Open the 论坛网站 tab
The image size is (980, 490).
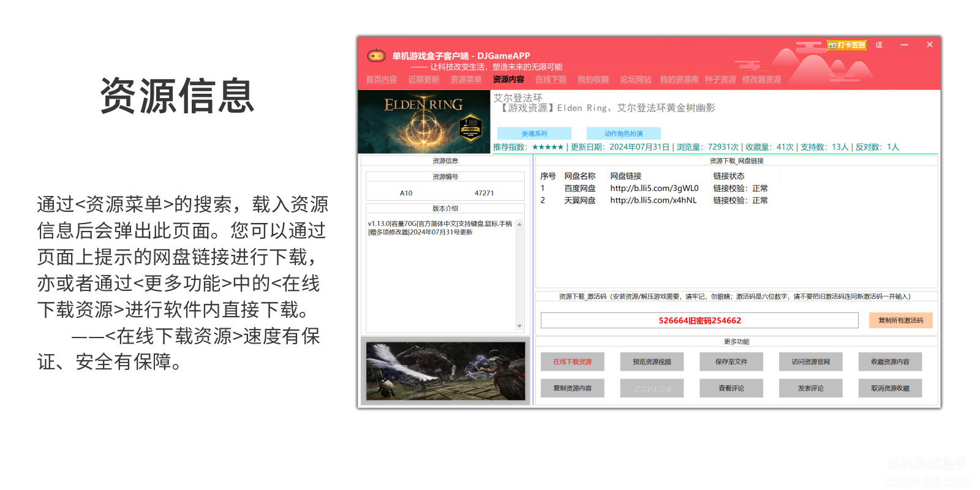[635, 80]
